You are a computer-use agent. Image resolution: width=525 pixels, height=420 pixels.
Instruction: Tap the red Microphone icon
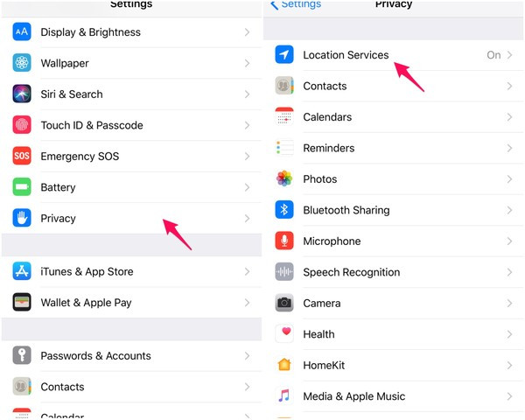click(x=284, y=241)
